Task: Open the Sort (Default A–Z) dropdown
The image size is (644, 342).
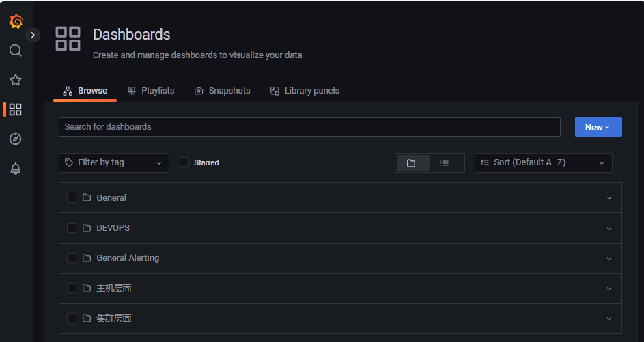Action: click(544, 162)
